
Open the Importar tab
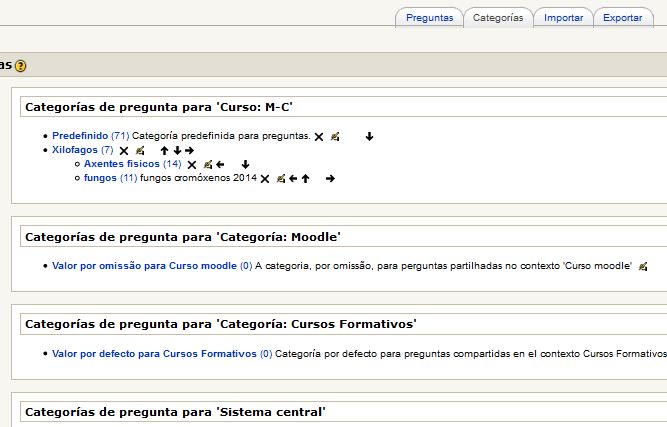[564, 18]
